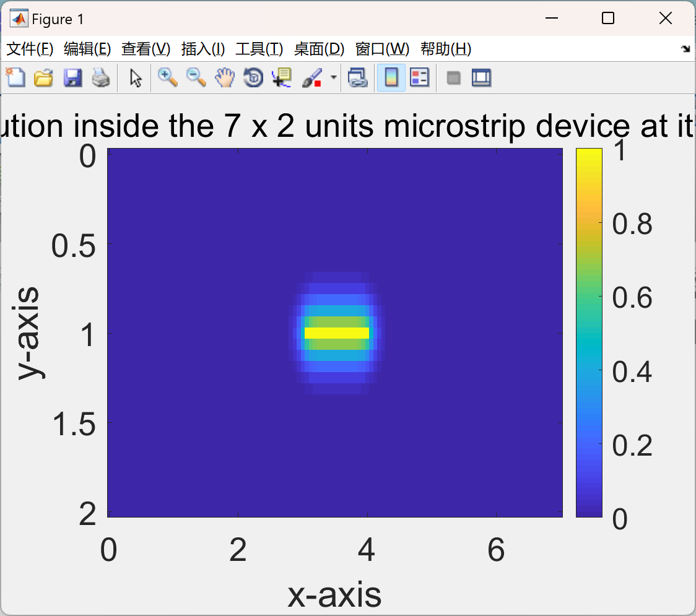Minimize the Figure 1 window
Screen dimensions: 696x616
point(551,18)
